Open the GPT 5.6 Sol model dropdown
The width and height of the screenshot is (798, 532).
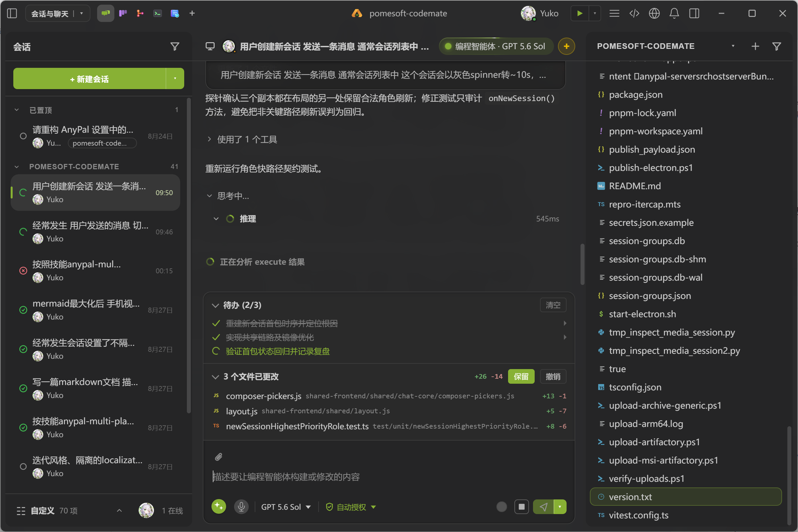click(286, 507)
